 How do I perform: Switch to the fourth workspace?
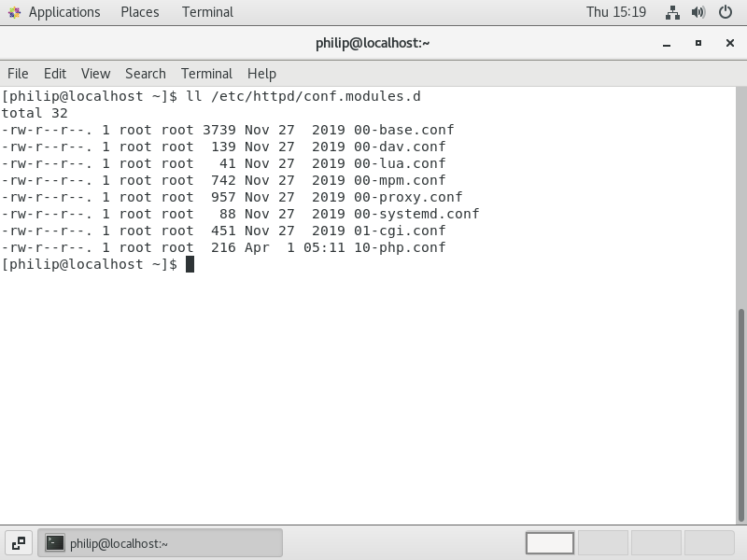(x=709, y=543)
